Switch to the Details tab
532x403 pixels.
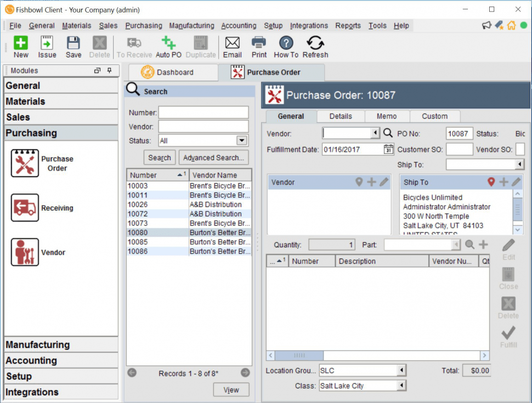pyautogui.click(x=341, y=116)
